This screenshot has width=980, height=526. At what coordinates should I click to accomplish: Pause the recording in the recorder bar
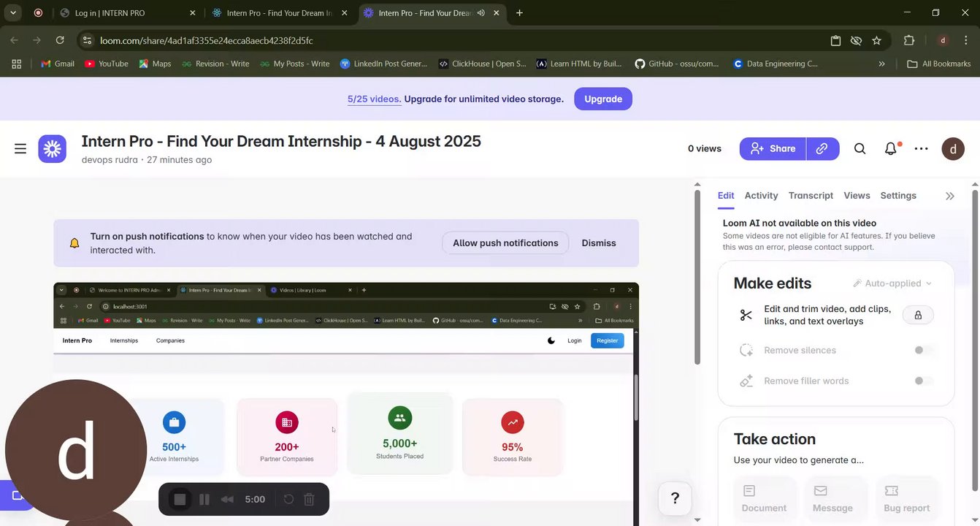[x=204, y=500]
